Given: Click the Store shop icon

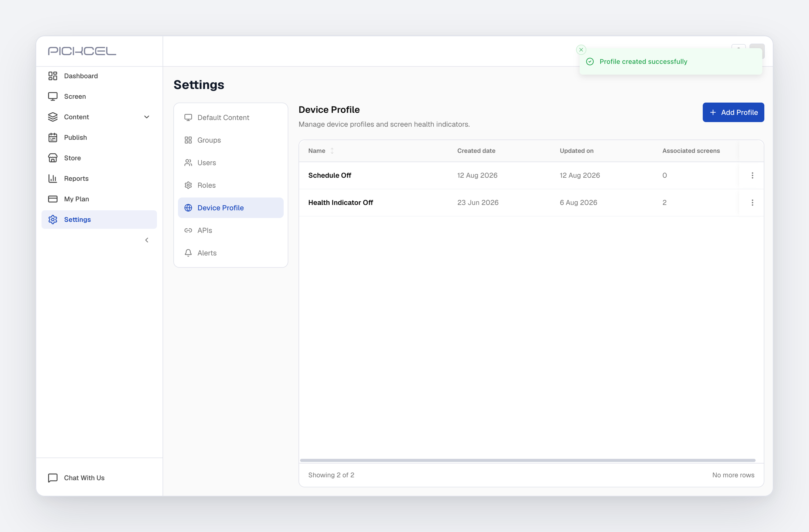Looking at the screenshot, I should pos(53,158).
